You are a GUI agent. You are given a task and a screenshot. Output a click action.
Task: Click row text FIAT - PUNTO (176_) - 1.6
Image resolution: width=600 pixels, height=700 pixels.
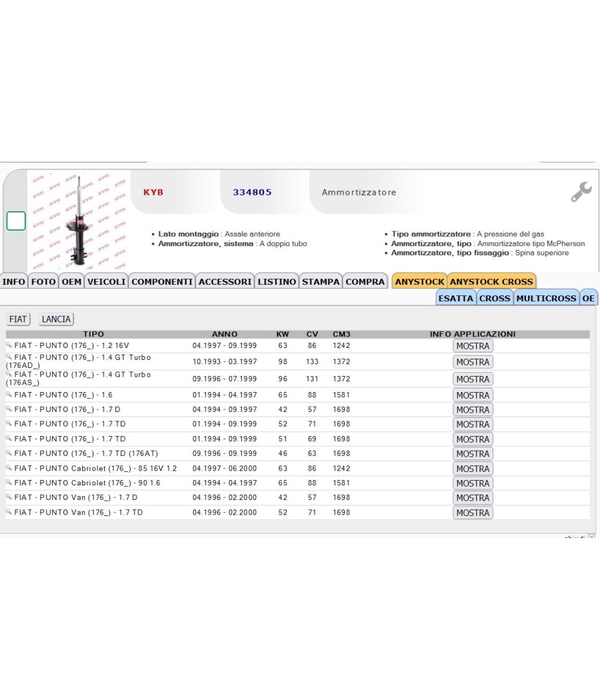pyautogui.click(x=63, y=395)
